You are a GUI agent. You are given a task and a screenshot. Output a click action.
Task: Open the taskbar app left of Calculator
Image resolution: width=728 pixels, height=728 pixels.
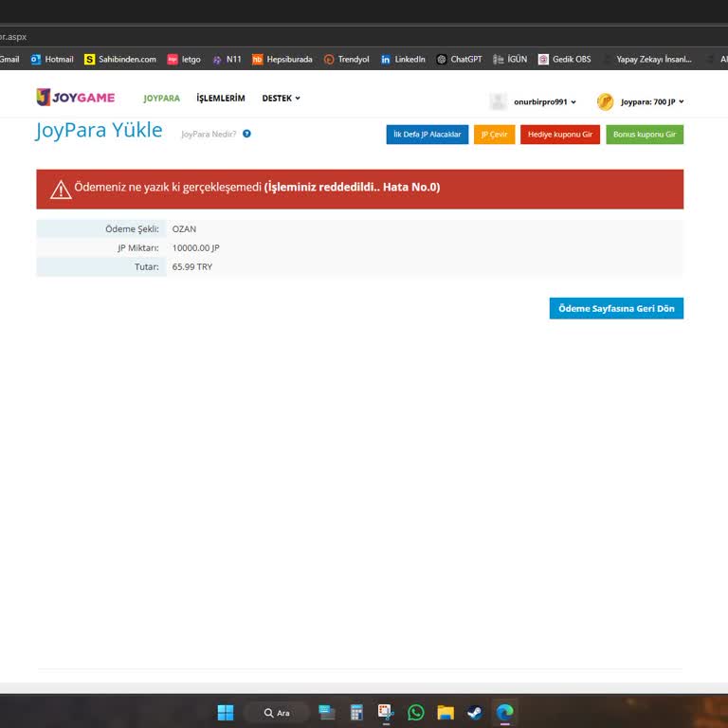click(x=327, y=712)
